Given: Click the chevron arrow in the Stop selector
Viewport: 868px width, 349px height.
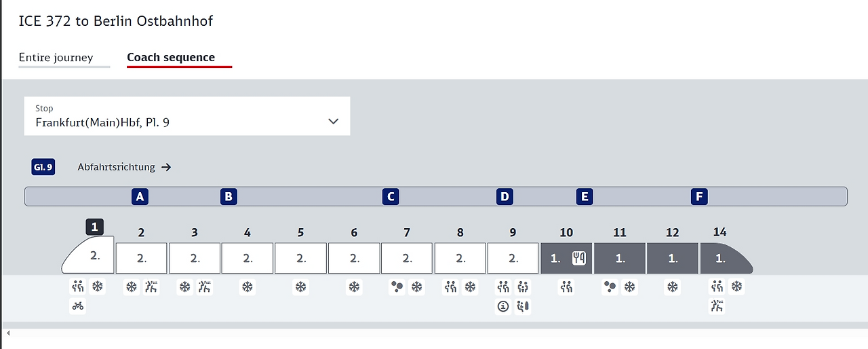Looking at the screenshot, I should click(333, 122).
